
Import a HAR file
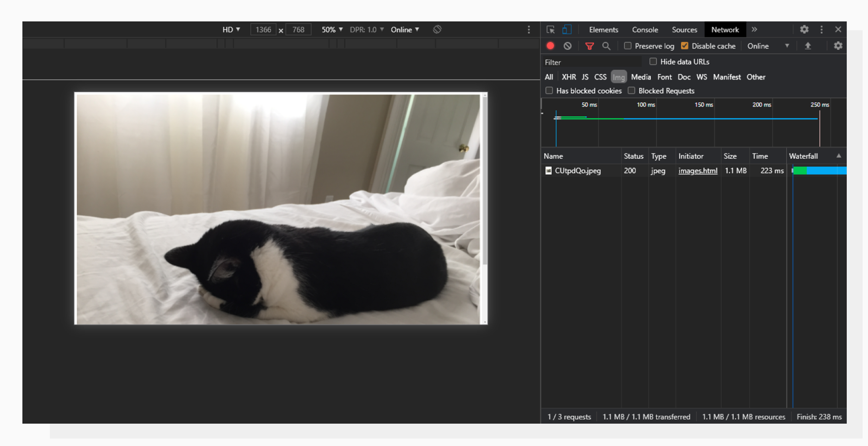pyautogui.click(x=808, y=46)
